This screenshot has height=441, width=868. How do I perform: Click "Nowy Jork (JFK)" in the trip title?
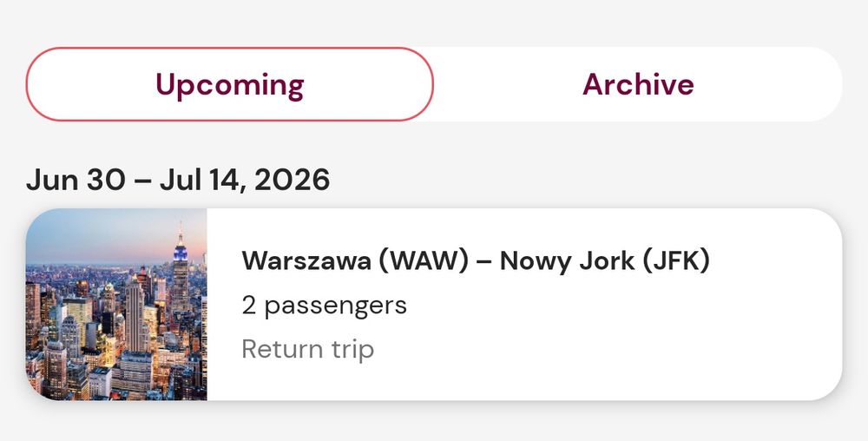[605, 260]
